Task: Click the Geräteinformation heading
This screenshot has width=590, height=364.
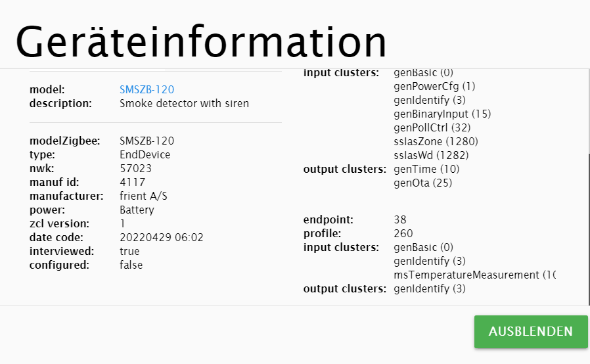Action: click(x=201, y=41)
